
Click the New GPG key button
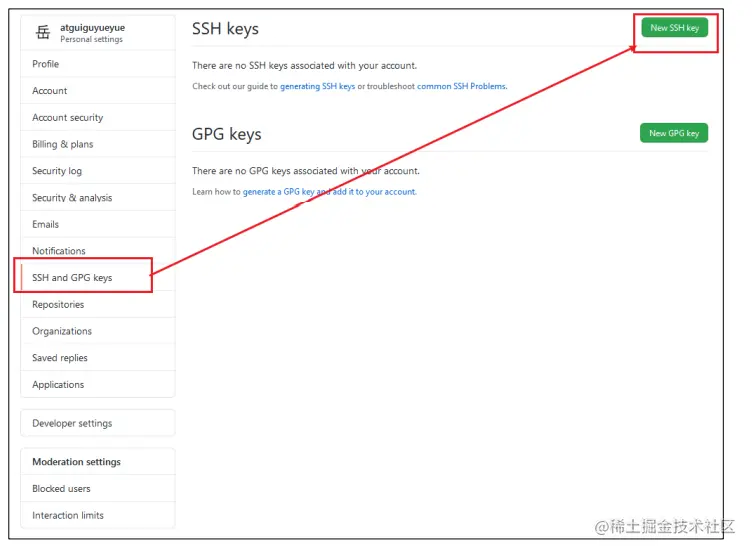[674, 133]
